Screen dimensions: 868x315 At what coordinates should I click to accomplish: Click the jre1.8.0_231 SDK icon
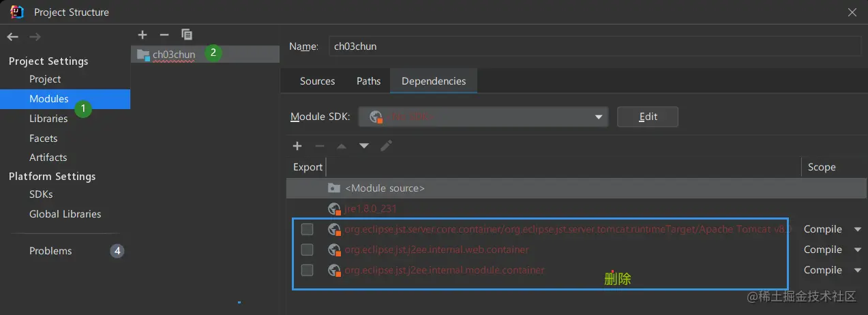point(334,209)
